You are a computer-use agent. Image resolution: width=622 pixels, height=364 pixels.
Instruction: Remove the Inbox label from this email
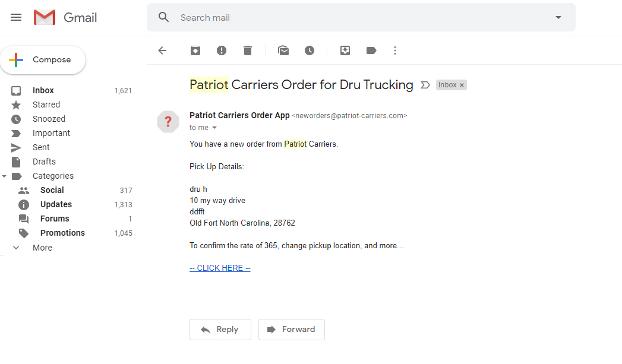pos(462,86)
